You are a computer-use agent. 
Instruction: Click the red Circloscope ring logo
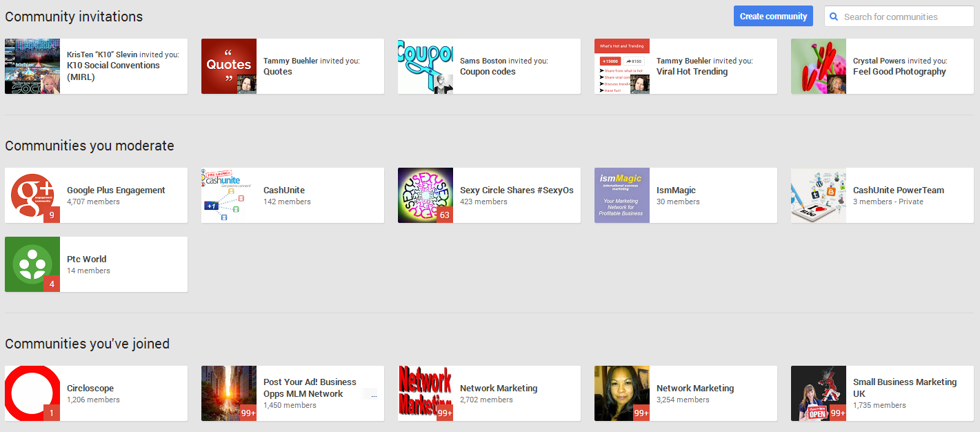tap(32, 393)
